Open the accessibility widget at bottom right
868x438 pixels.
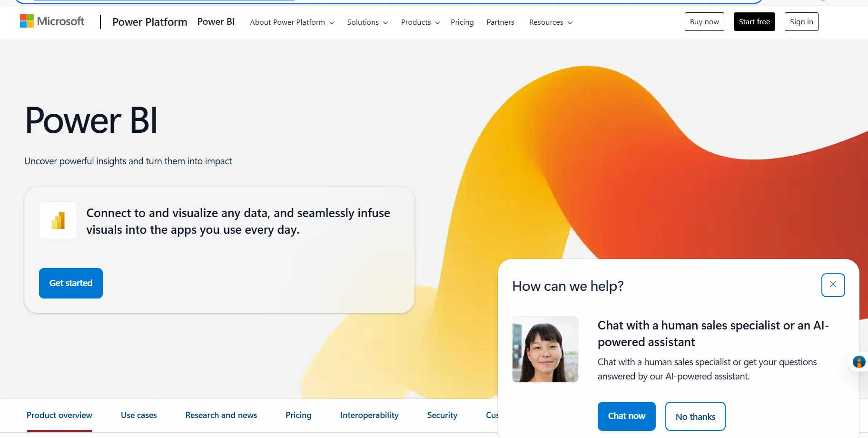(858, 362)
